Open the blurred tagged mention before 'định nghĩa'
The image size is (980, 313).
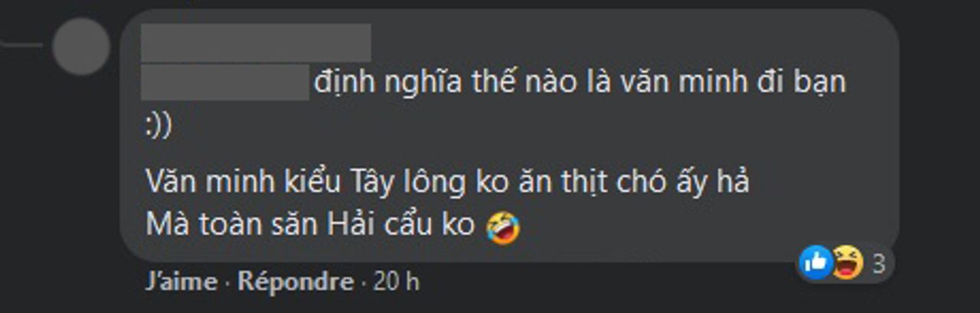[225, 83]
